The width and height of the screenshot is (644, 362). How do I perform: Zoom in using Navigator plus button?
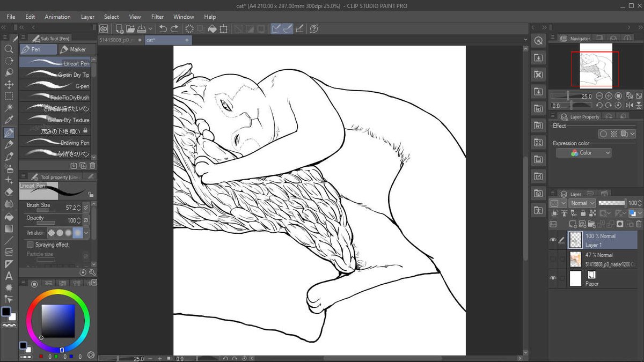tap(609, 96)
